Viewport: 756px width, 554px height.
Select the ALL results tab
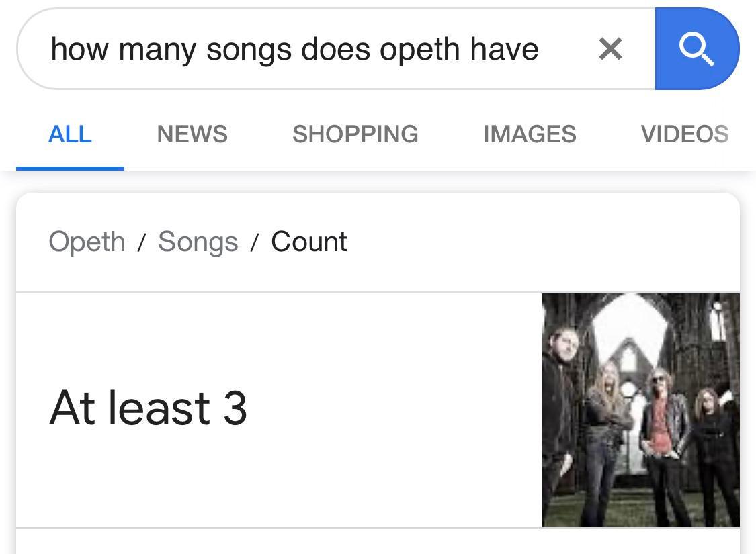70,134
